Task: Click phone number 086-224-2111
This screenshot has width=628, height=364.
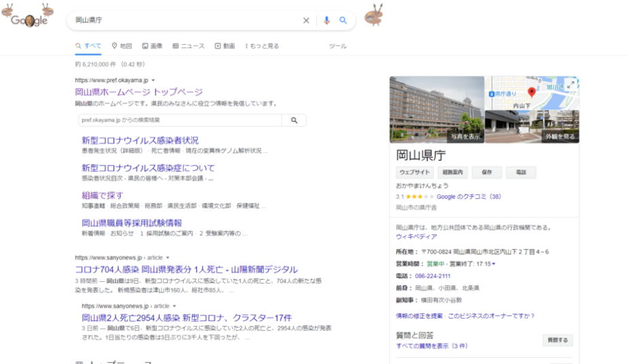Action: (432, 276)
